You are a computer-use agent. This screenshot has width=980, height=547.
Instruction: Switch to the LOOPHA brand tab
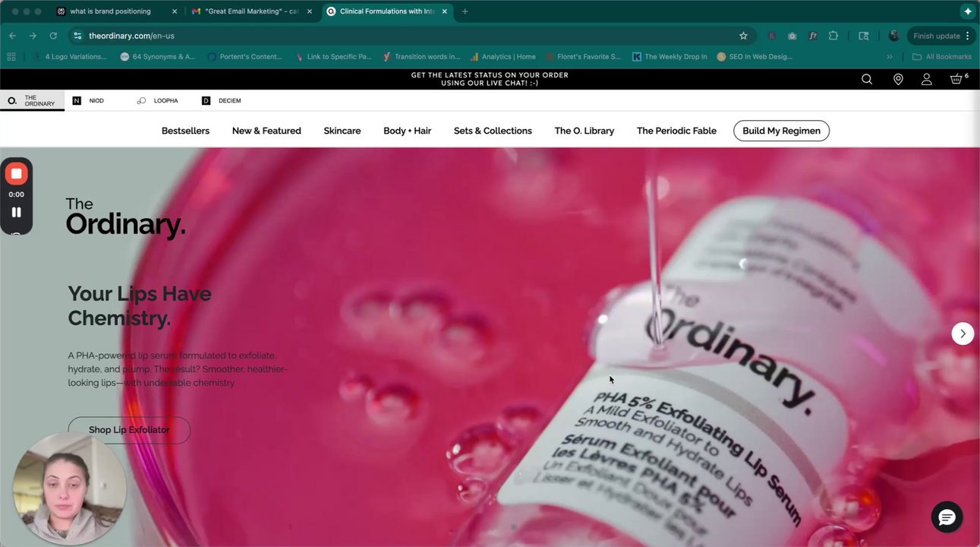pos(158,100)
